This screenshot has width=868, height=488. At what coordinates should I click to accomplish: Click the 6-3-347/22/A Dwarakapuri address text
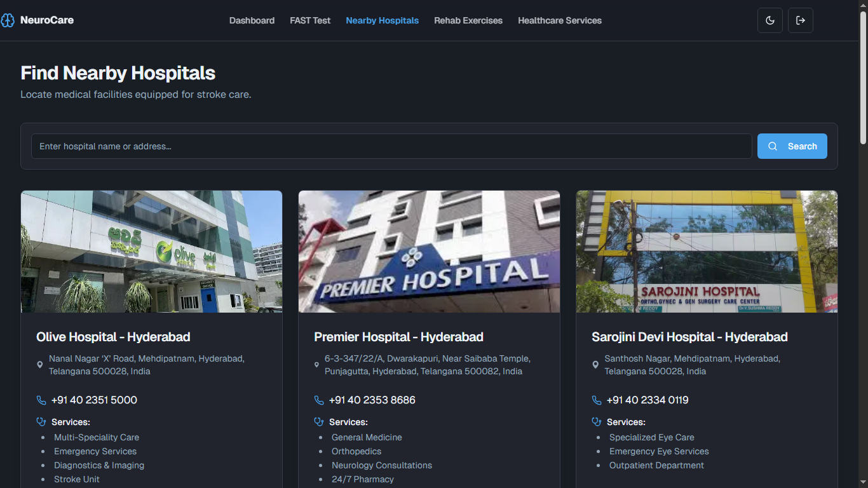click(x=428, y=365)
